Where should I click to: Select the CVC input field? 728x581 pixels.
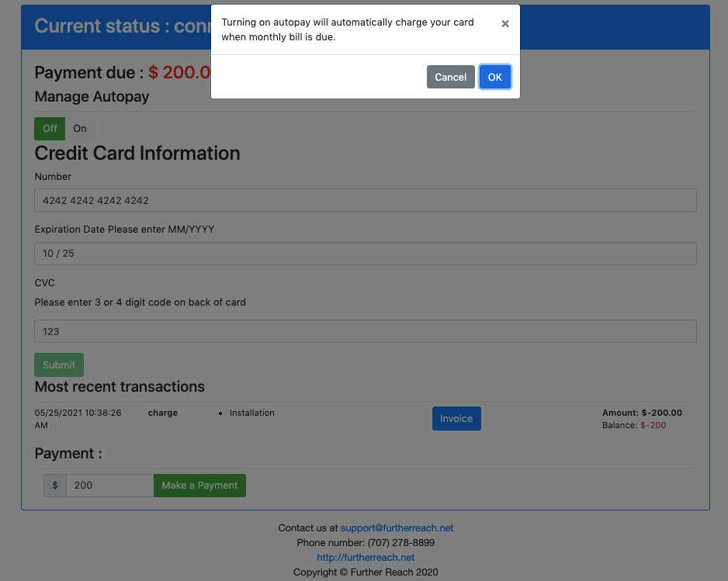pyautogui.click(x=365, y=331)
